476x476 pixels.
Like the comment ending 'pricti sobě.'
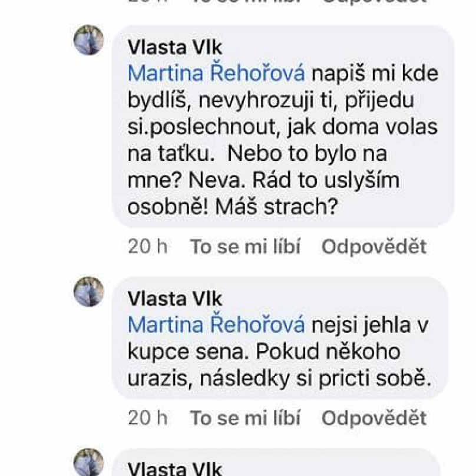click(245, 418)
